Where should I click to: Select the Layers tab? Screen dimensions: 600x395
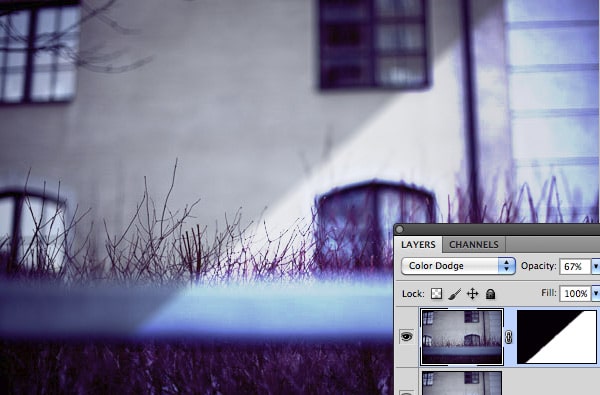pyautogui.click(x=418, y=245)
